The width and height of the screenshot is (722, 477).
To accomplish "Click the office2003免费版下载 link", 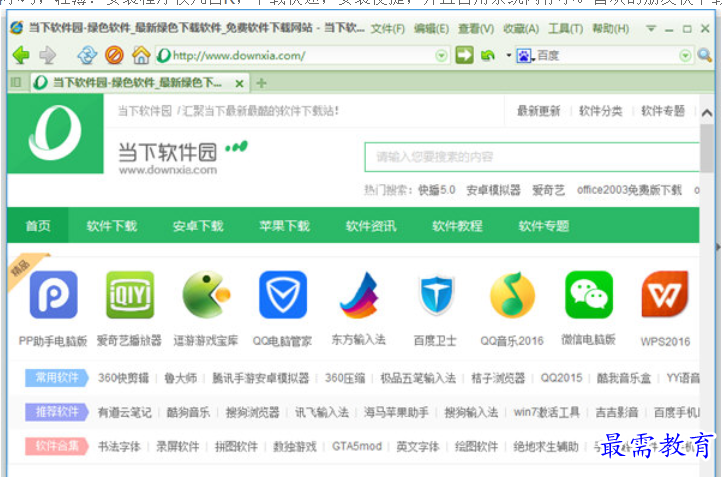I will click(x=629, y=190).
